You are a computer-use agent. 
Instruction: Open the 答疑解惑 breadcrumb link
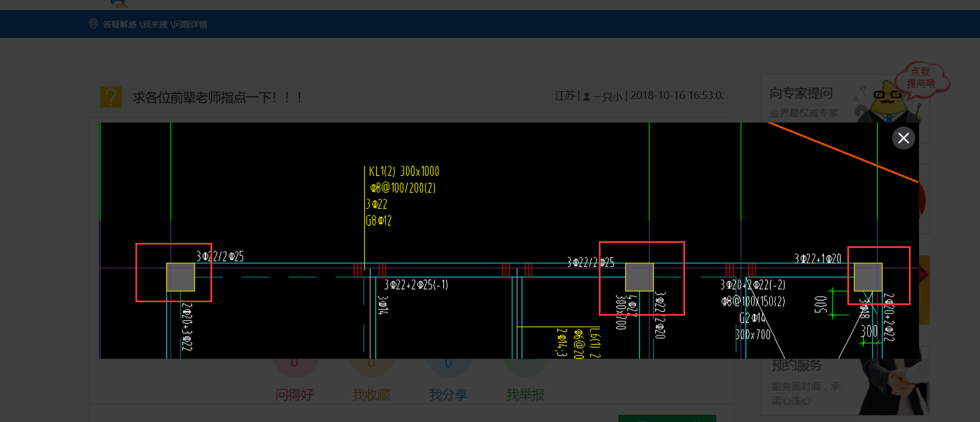coord(119,25)
